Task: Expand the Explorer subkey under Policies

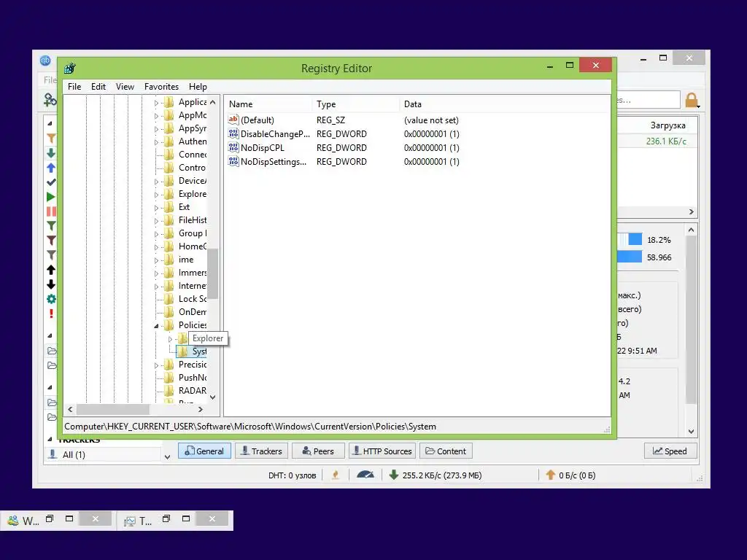Action: pos(170,339)
